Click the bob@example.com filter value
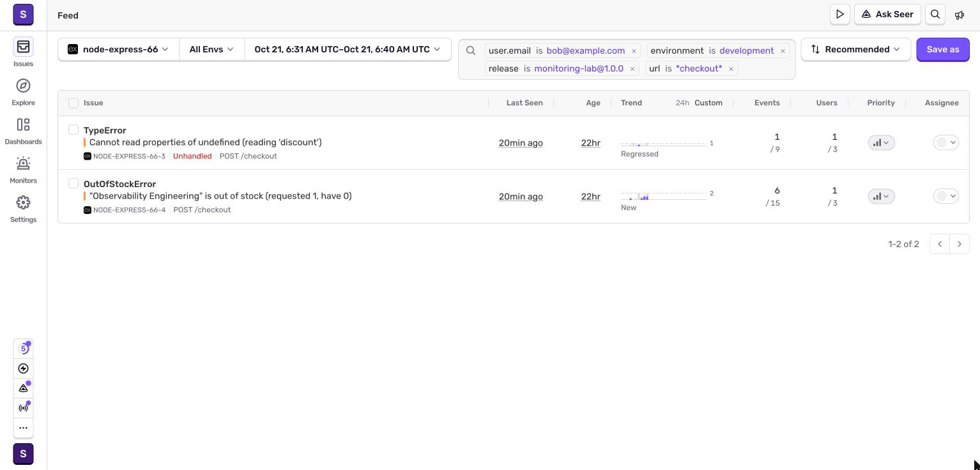 pyautogui.click(x=585, y=50)
